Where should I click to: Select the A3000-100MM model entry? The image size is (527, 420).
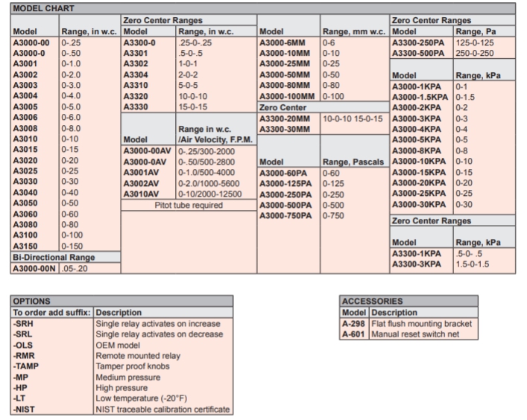(x=288, y=96)
